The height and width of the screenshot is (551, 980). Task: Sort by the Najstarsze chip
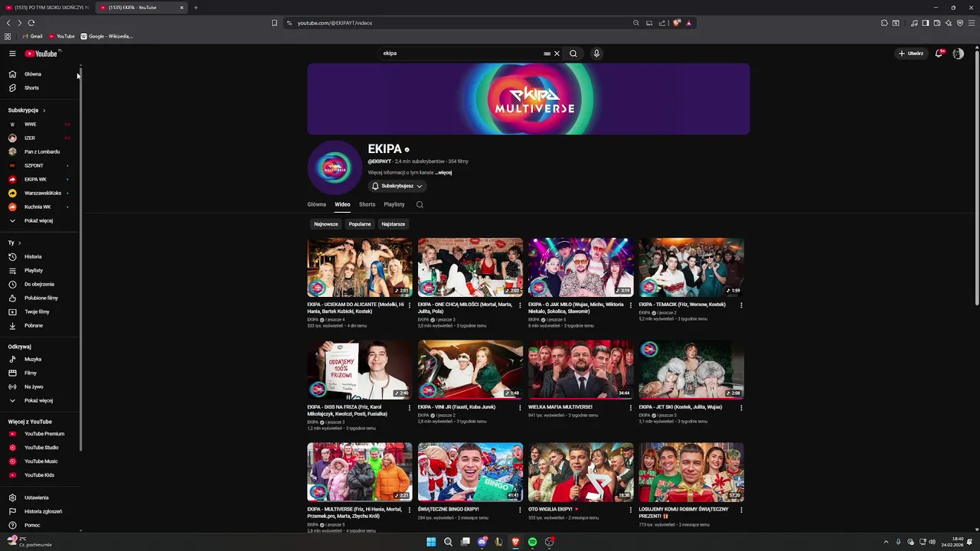click(394, 224)
